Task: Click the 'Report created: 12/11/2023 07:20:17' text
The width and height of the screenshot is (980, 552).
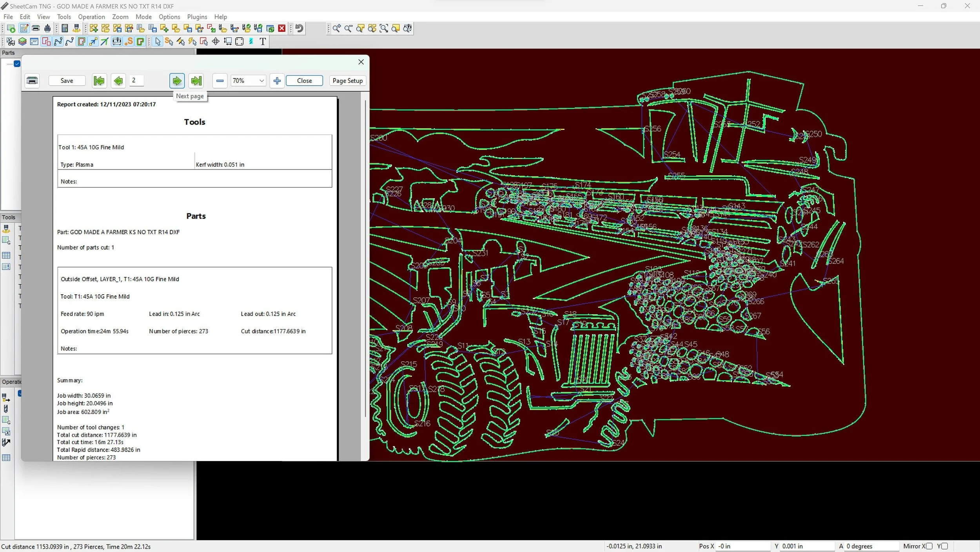Action: click(x=106, y=104)
